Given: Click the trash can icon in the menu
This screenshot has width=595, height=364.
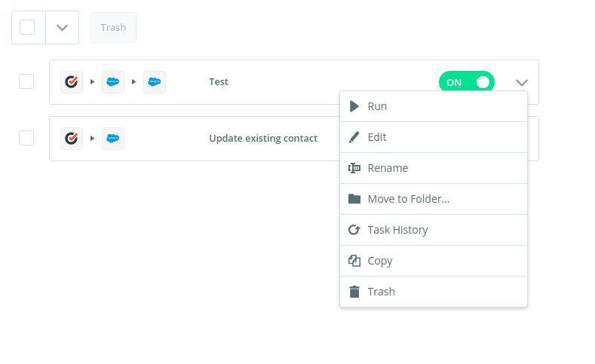Looking at the screenshot, I should pos(354,292).
